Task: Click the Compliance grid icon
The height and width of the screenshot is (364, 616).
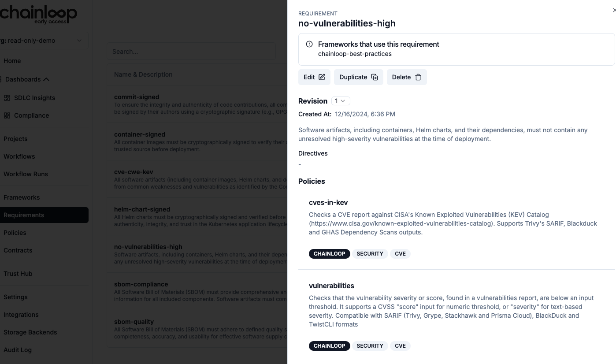Action: click(x=7, y=115)
